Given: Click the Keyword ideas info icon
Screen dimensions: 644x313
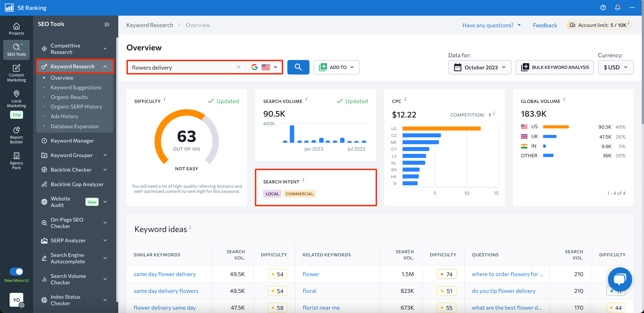Looking at the screenshot, I should pos(190,228).
